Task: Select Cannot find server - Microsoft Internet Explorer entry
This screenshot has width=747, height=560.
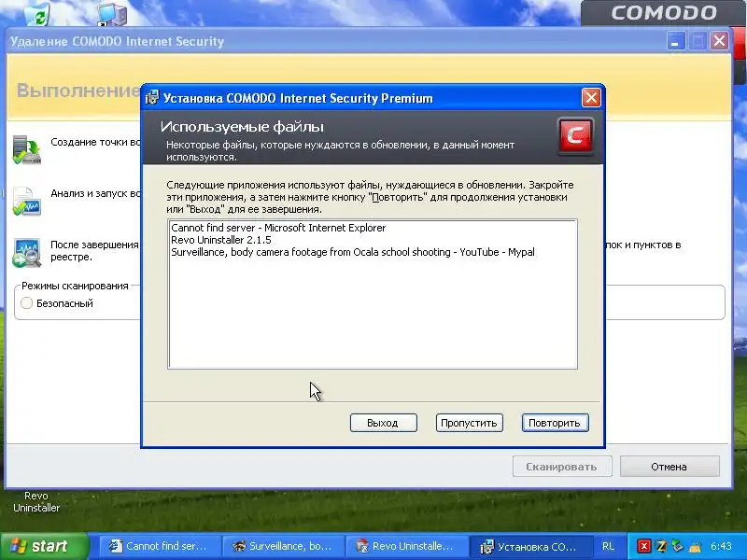Action: [x=278, y=228]
